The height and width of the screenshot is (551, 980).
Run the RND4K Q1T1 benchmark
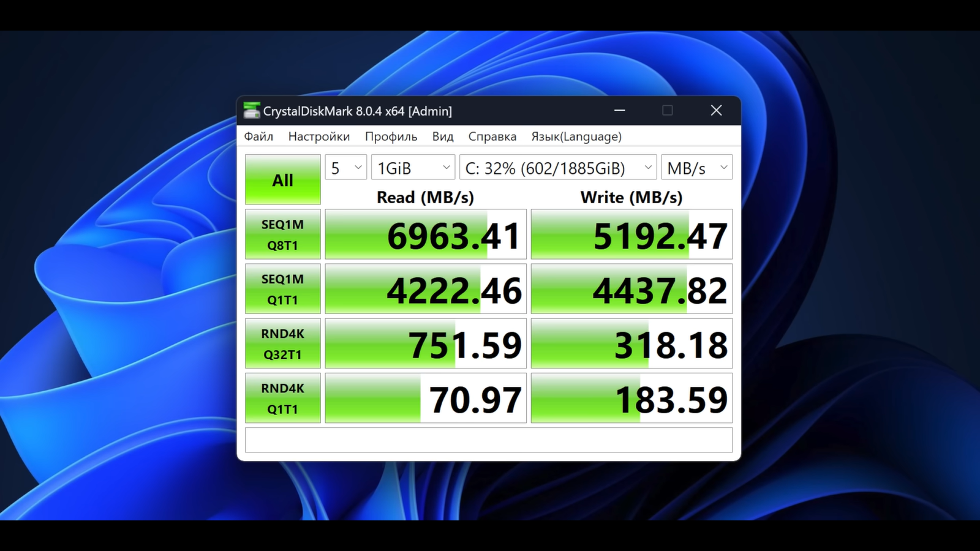(x=282, y=398)
